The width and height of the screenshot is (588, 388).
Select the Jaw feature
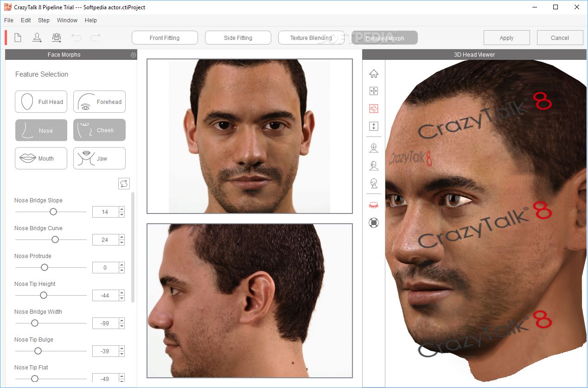point(99,158)
